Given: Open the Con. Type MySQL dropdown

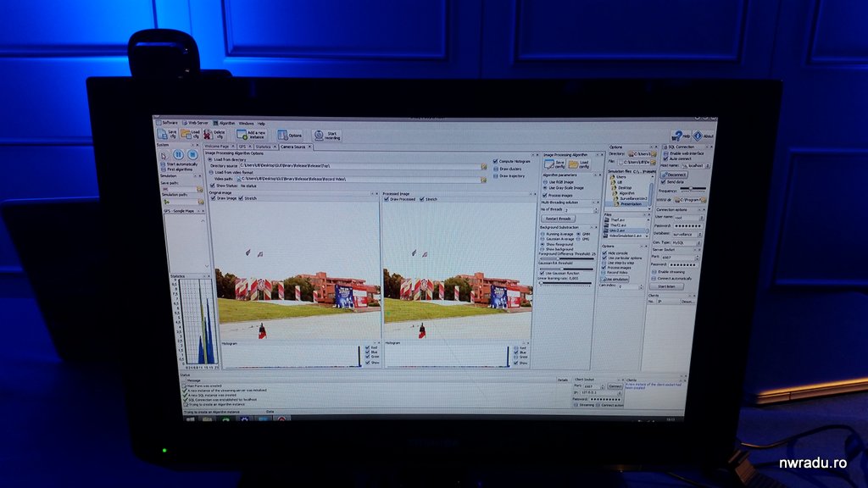Looking at the screenshot, I should click(699, 243).
